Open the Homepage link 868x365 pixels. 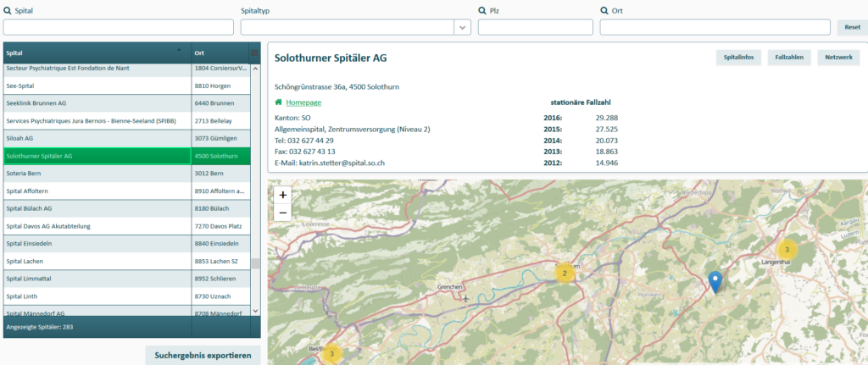coord(303,102)
